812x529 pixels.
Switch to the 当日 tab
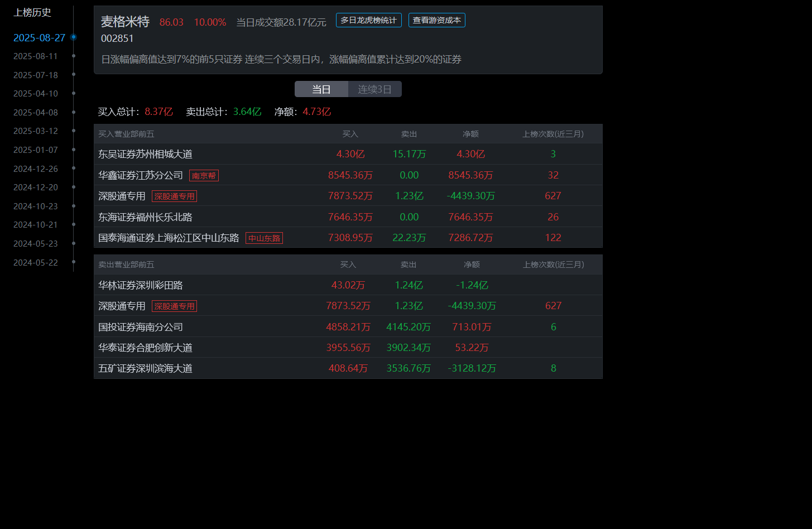pyautogui.click(x=321, y=89)
